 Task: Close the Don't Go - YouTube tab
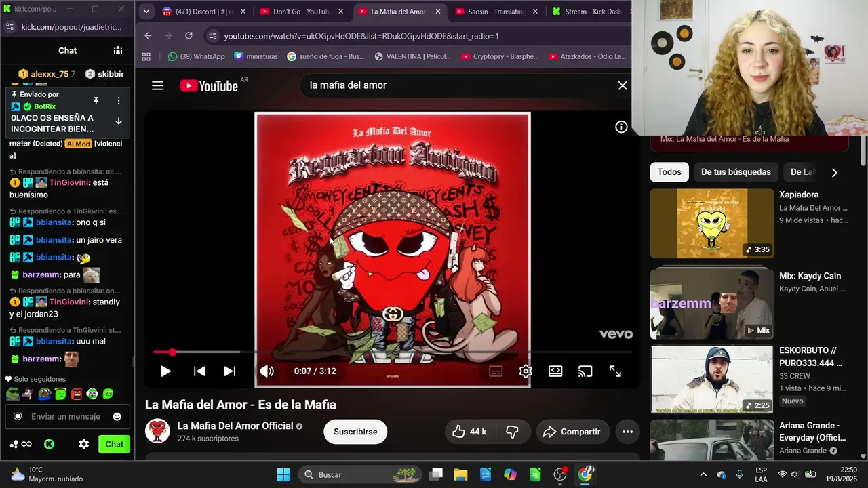point(340,12)
